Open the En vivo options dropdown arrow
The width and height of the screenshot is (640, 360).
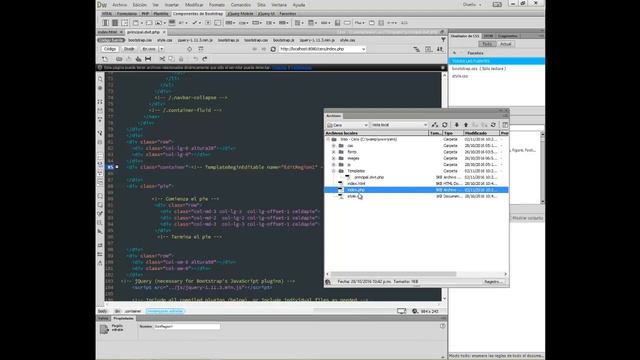pyautogui.click(x=161, y=49)
